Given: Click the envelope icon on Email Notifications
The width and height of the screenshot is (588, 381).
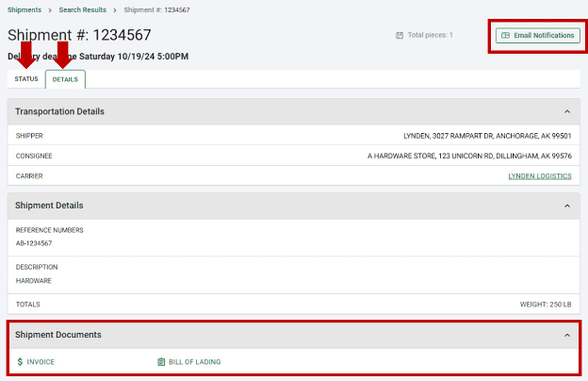Looking at the screenshot, I should (505, 36).
